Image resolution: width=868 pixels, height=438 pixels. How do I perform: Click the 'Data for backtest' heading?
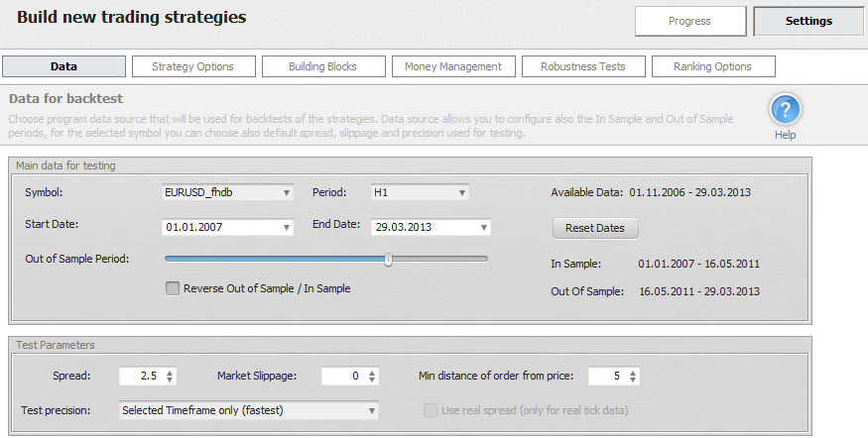(x=65, y=98)
